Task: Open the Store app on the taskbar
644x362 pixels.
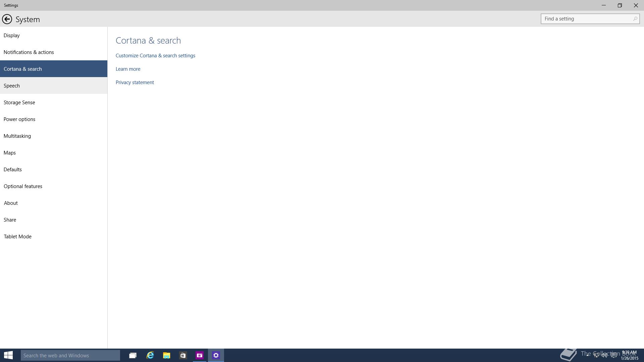Action: coord(183,355)
